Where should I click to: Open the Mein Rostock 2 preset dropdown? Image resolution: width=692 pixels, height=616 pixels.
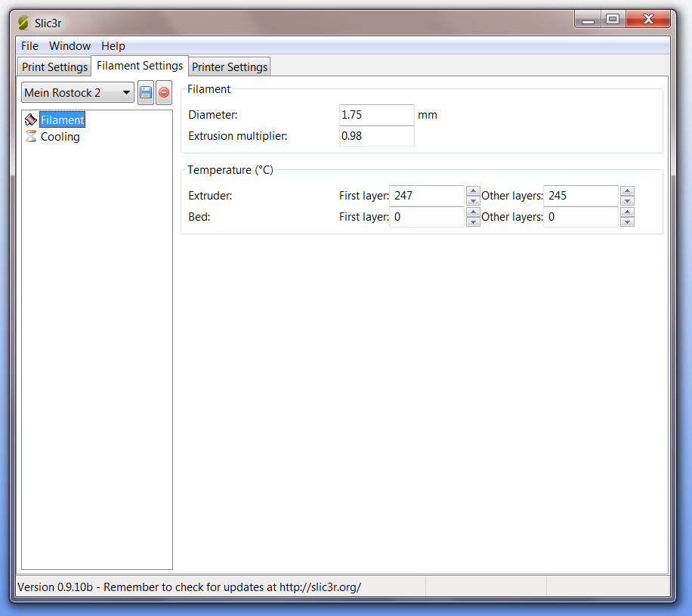78,93
